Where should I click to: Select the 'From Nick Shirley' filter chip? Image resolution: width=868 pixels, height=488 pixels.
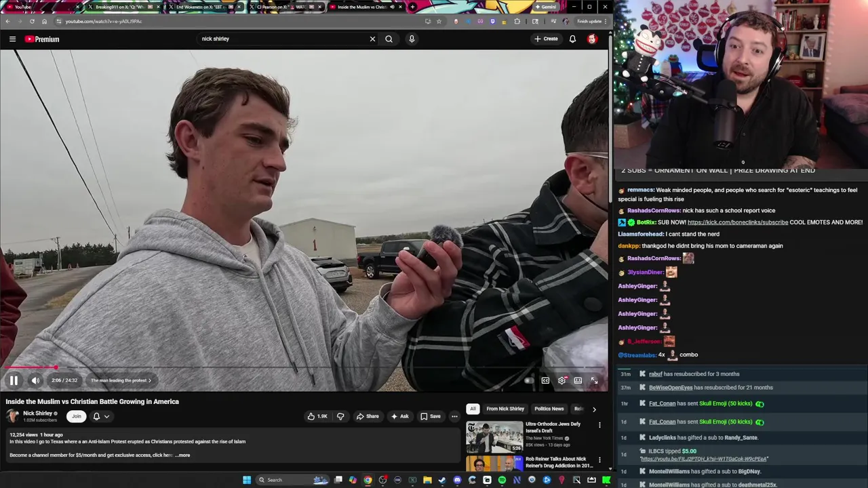pyautogui.click(x=505, y=409)
